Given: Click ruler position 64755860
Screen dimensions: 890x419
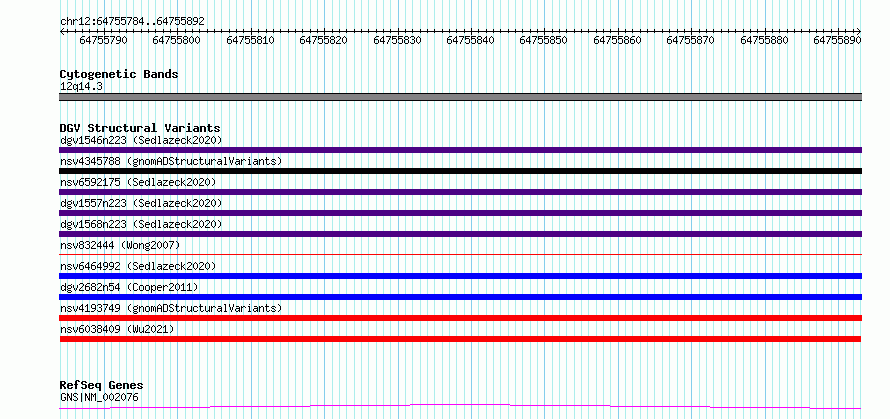Looking at the screenshot, I should (x=618, y=40).
